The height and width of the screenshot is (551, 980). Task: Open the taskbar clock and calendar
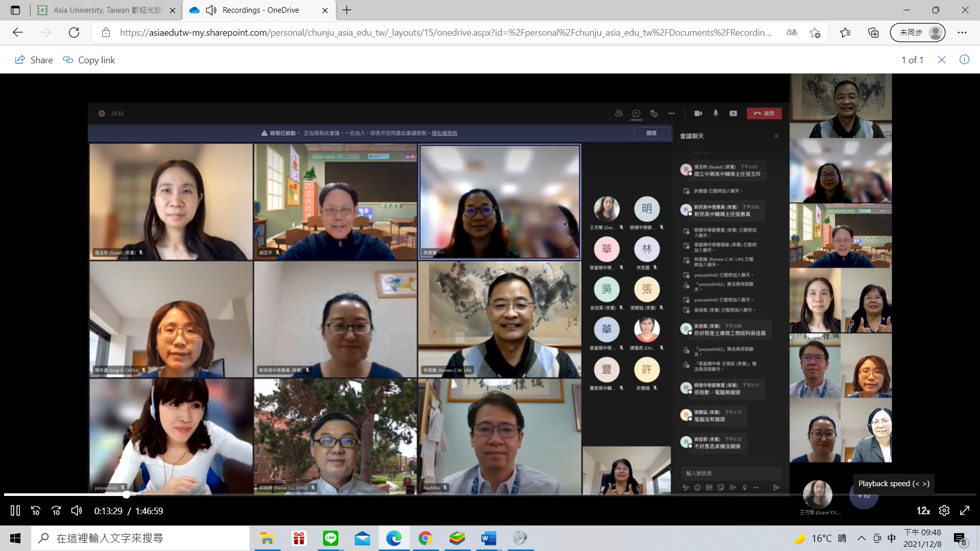click(923, 538)
